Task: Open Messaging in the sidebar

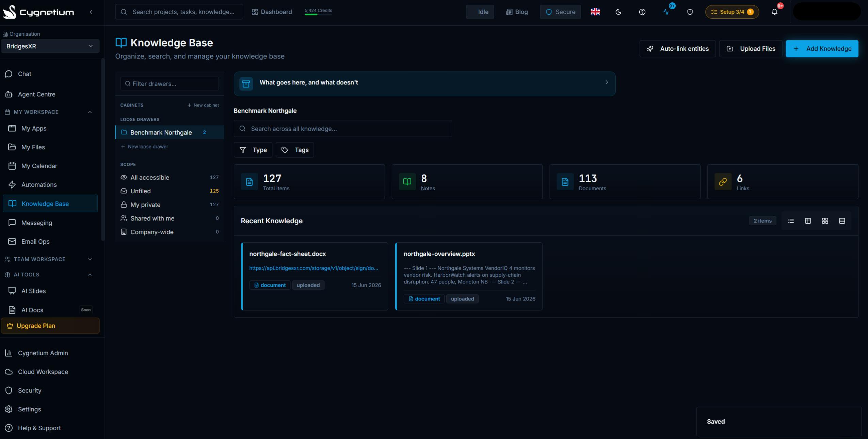Action: [x=50, y=223]
